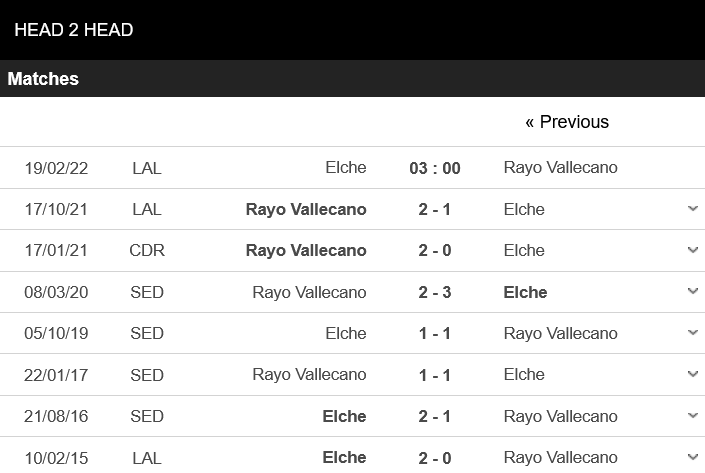Open the 2 - 1 score from 17/10/21

click(434, 210)
